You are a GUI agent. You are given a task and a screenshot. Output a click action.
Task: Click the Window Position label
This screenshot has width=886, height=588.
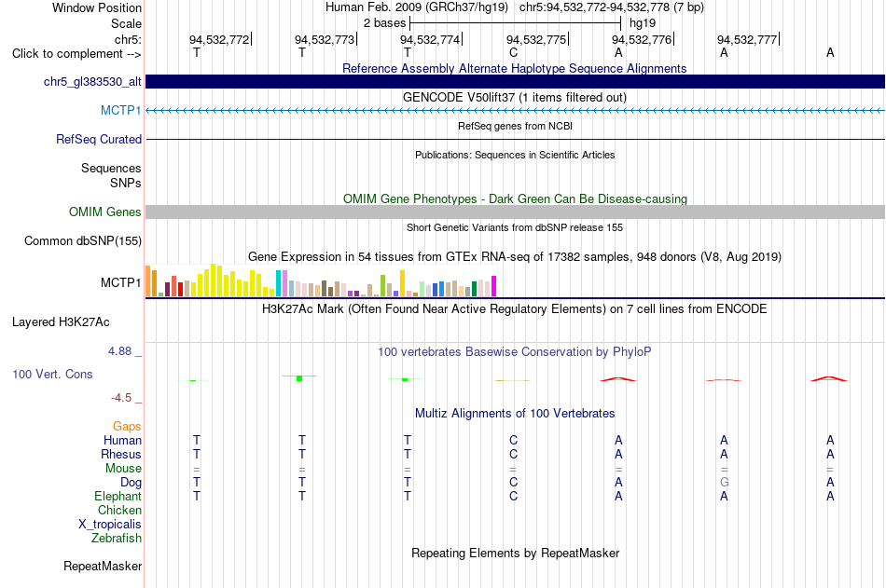point(97,7)
